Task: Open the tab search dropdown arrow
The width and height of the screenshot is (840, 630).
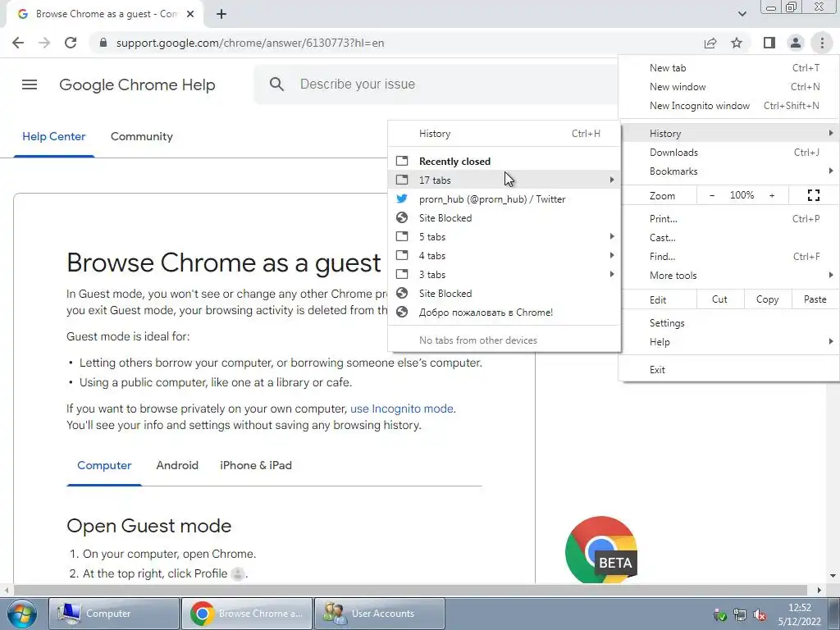Action: tap(742, 14)
